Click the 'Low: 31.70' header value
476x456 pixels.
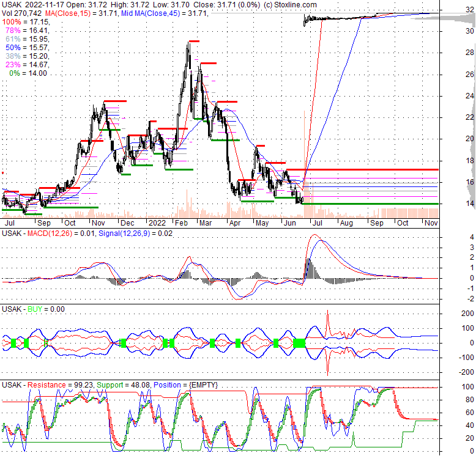[x=171, y=5]
